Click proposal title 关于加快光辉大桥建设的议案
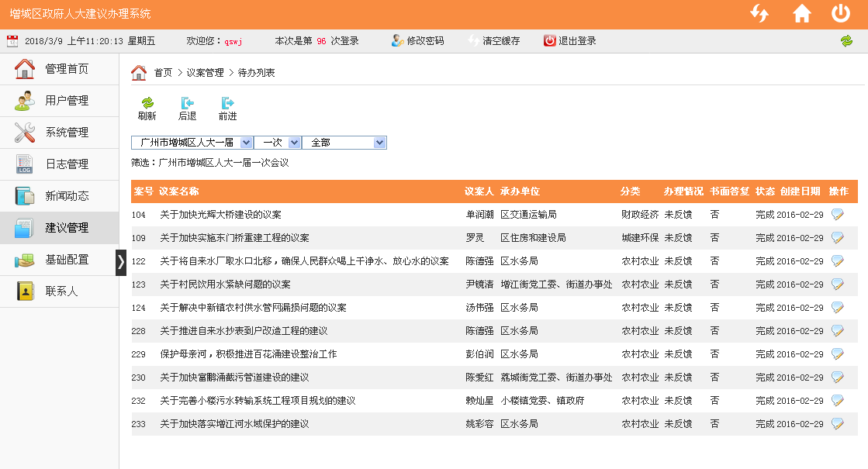 [221, 215]
